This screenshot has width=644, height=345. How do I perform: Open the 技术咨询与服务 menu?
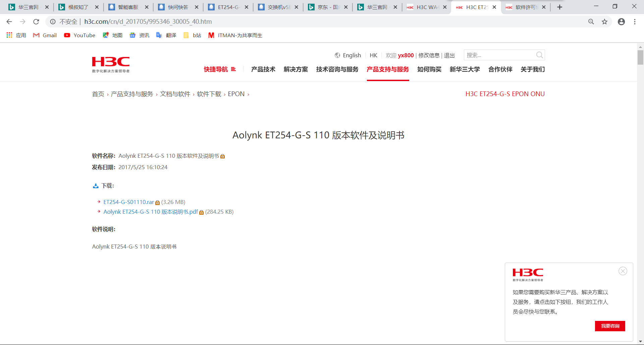point(337,69)
